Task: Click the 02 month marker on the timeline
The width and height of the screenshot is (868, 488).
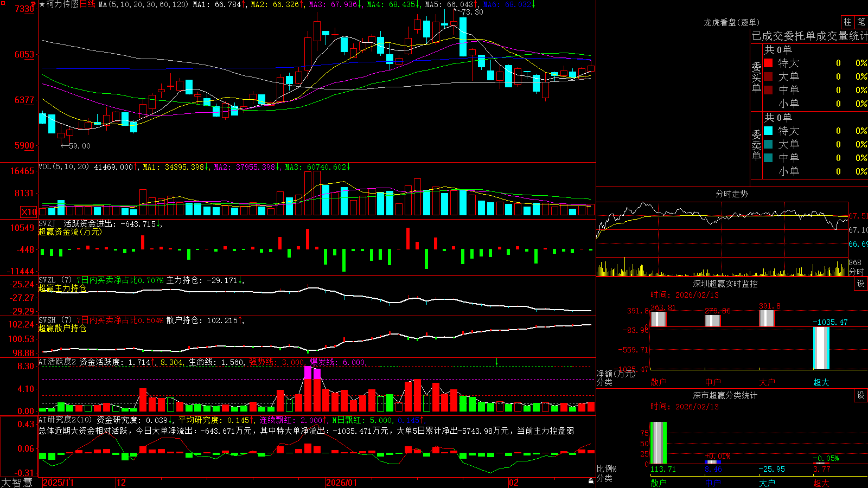Action: (514, 483)
